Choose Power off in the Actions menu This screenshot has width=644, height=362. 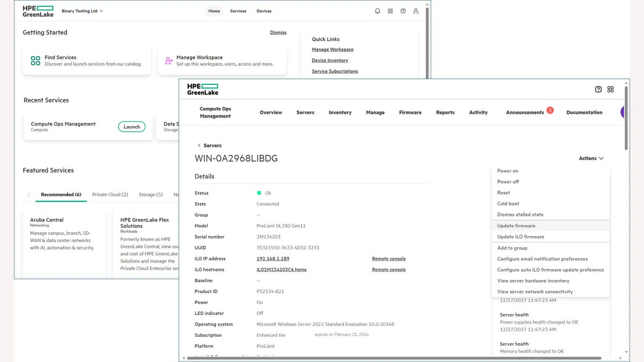pyautogui.click(x=508, y=182)
